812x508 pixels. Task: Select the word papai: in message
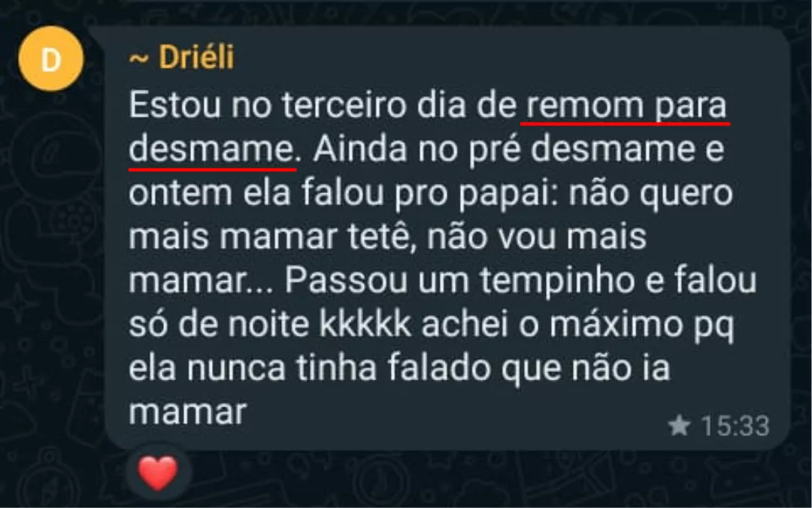508,194
